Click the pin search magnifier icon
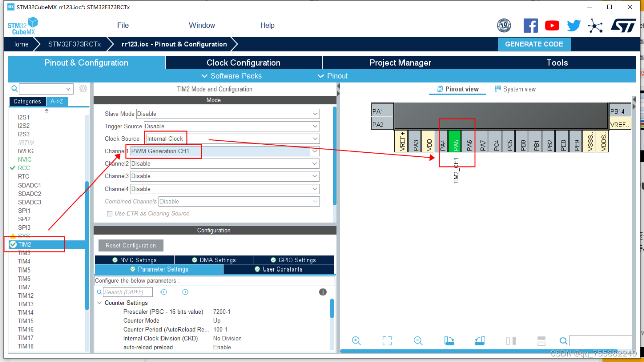This screenshot has width=644, height=362. click(x=563, y=341)
